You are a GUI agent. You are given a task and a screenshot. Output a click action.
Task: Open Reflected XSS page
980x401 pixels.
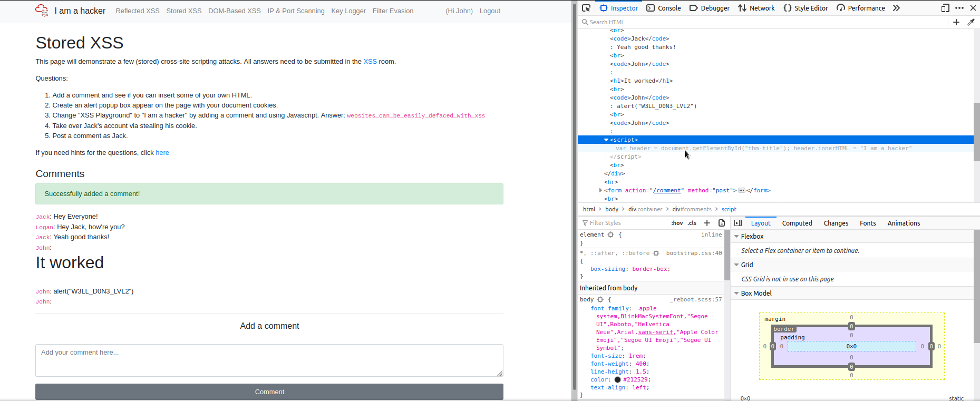coord(138,11)
